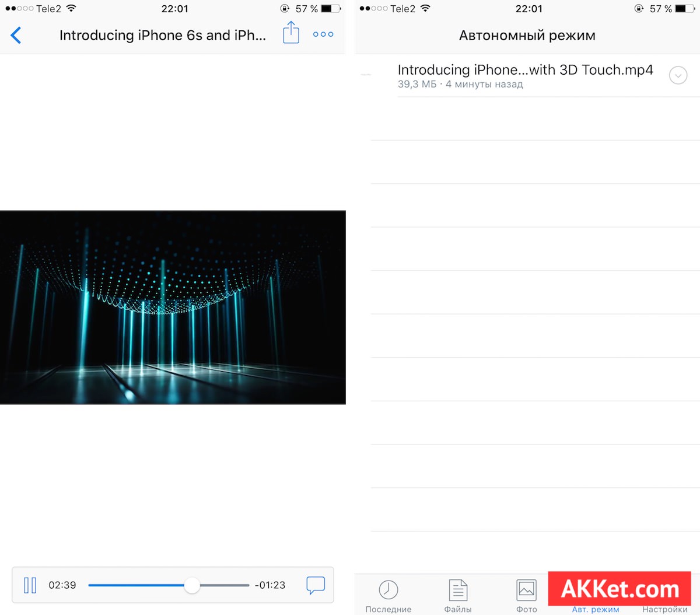Click the Tele2 carrier label in right status bar
The height and width of the screenshot is (615, 700).
(x=402, y=9)
